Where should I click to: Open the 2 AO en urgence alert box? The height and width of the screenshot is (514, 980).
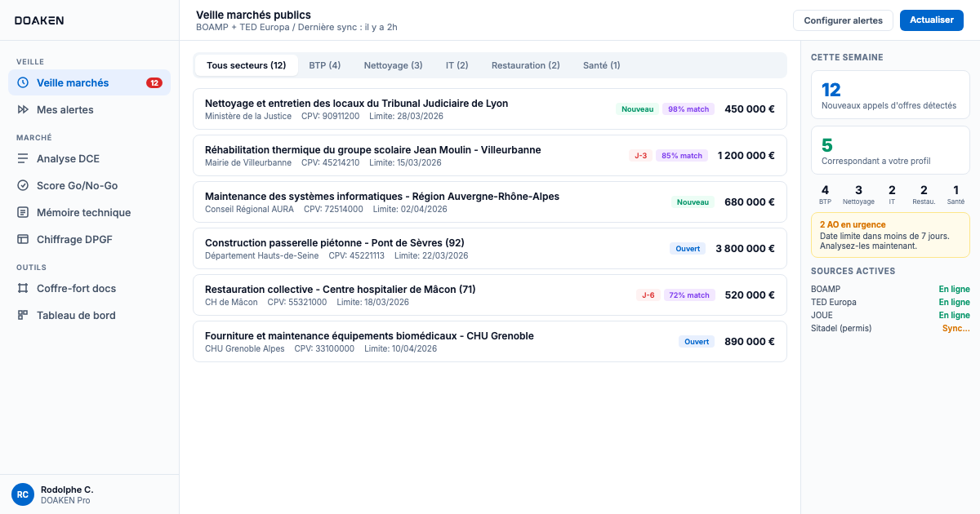tap(890, 234)
